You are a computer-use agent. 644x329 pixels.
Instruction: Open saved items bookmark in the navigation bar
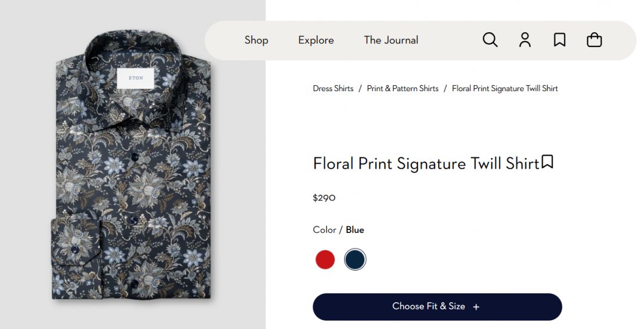point(559,40)
